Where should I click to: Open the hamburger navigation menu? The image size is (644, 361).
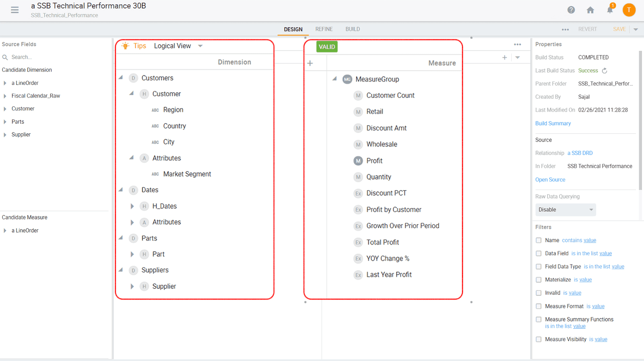coord(15,10)
